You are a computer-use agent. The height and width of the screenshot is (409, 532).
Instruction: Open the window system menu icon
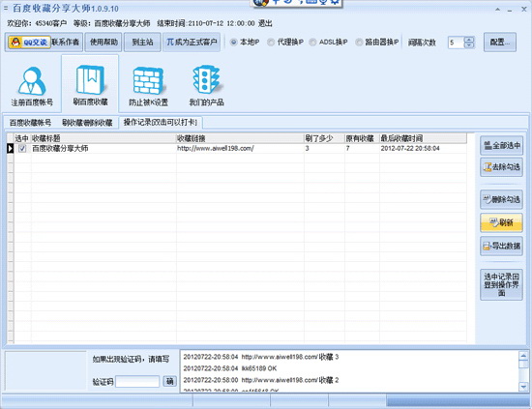6,9
